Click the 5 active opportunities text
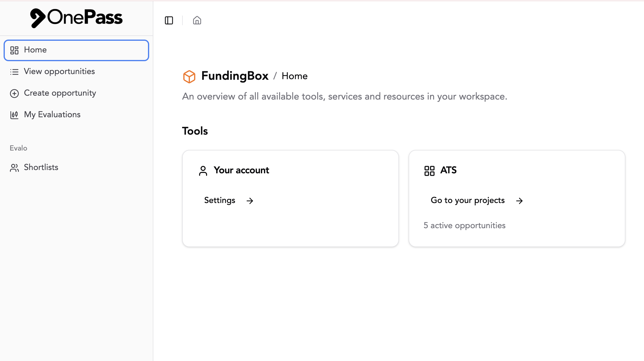Screen dimensions: 644x361 [x=465, y=225]
